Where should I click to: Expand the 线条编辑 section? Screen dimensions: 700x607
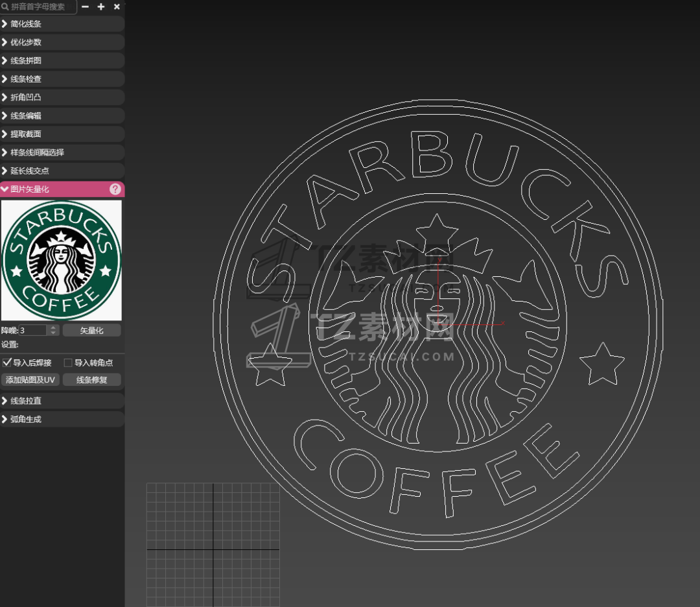62,115
